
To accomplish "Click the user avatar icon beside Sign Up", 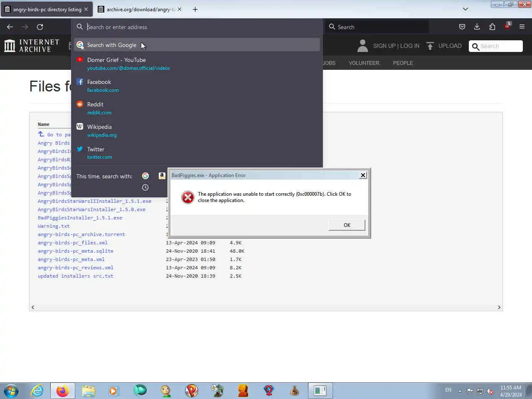I will 362,46.
